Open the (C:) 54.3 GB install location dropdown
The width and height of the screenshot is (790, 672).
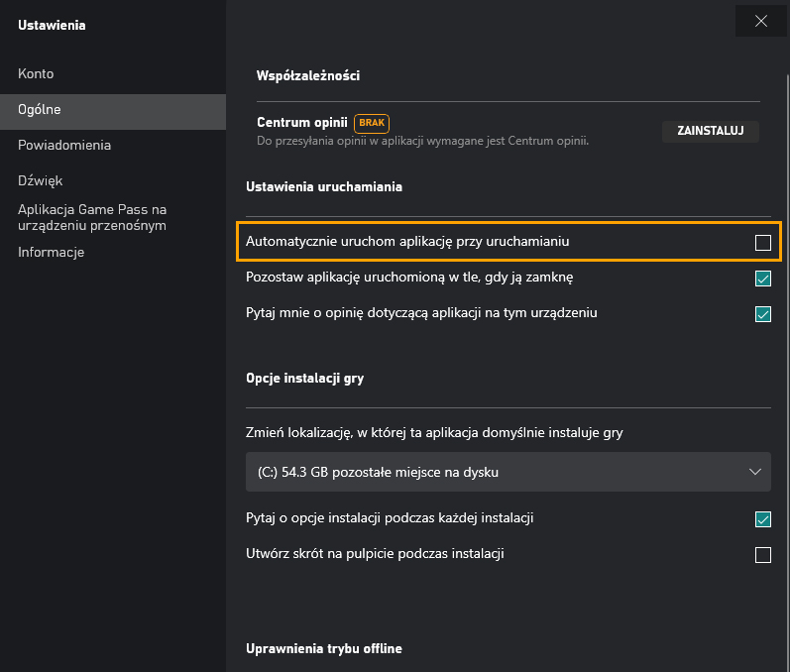tap(508, 472)
